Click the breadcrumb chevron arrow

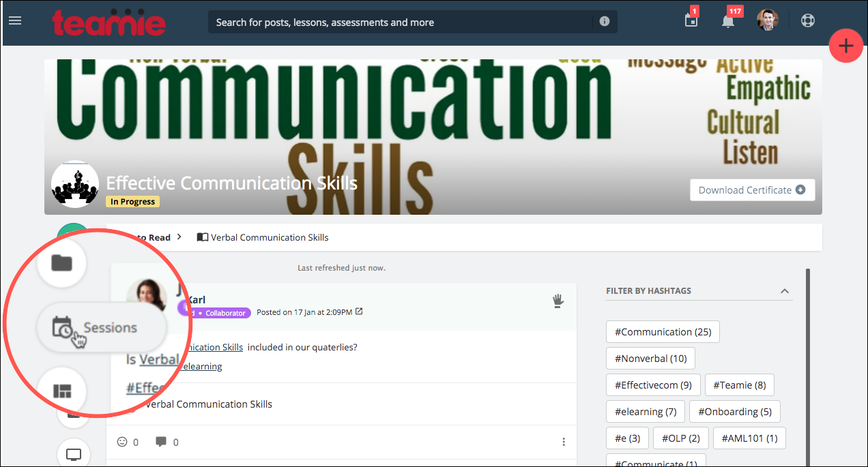pos(179,237)
